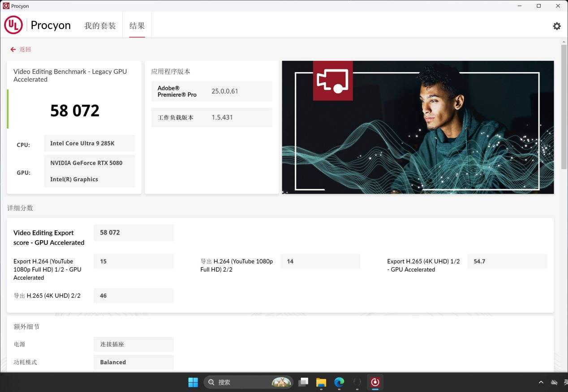Image resolution: width=568 pixels, height=392 pixels.
Task: Launch File Explorer from the taskbar
Action: pos(321,382)
